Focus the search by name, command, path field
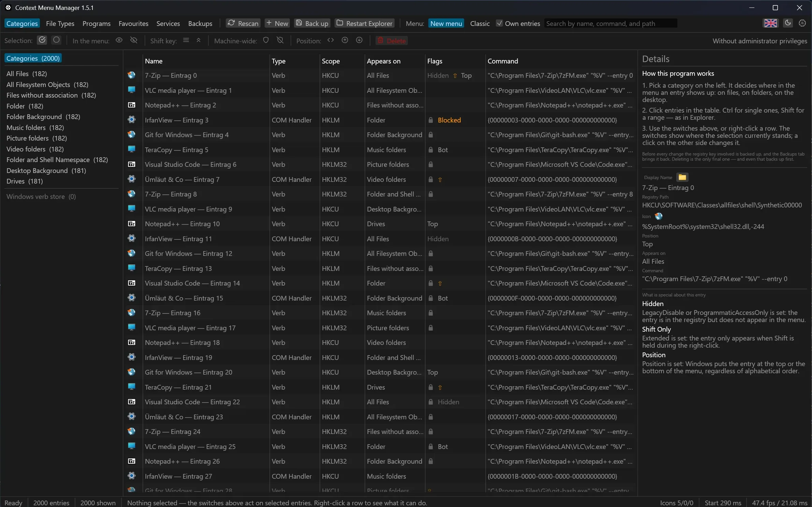The image size is (812, 507). coord(610,23)
